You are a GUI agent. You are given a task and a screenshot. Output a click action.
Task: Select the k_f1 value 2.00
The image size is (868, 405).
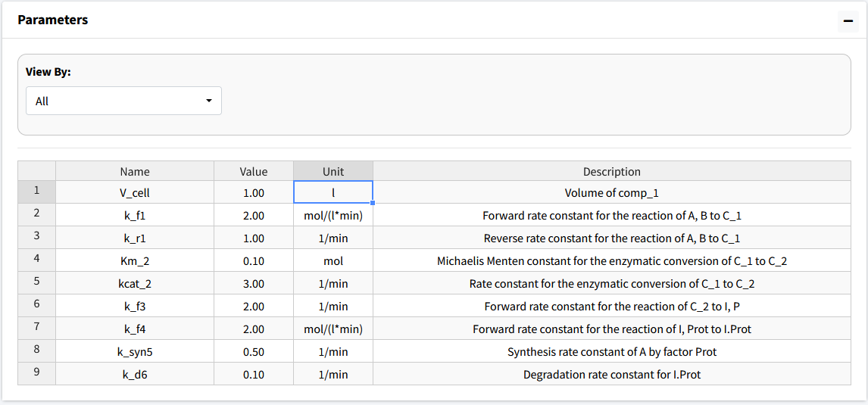coord(254,215)
